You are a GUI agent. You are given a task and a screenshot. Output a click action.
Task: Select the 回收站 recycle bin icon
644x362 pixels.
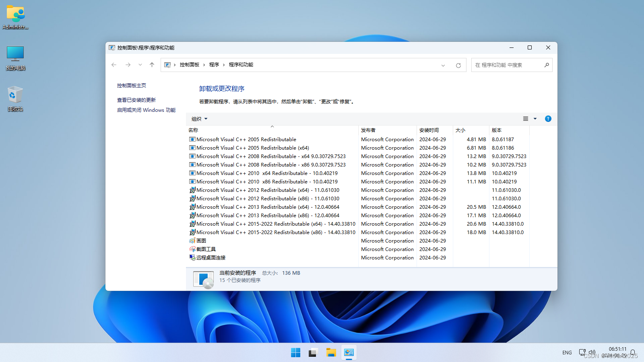[15, 99]
